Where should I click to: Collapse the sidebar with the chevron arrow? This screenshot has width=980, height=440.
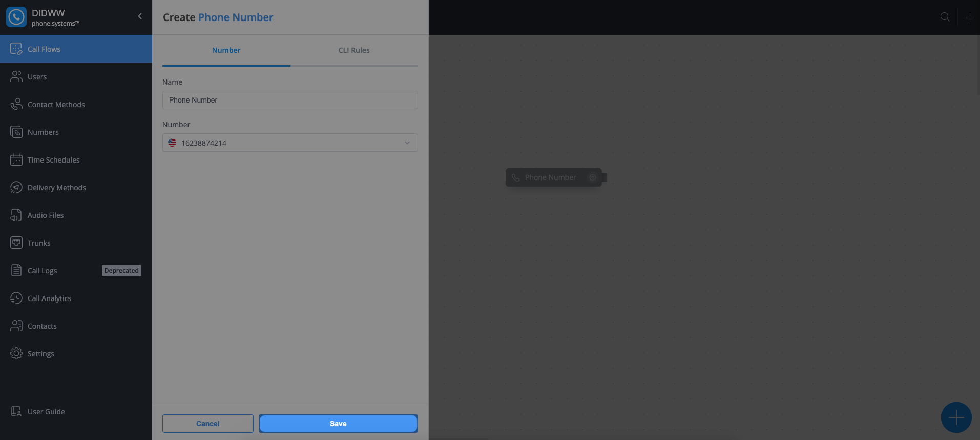tap(140, 16)
